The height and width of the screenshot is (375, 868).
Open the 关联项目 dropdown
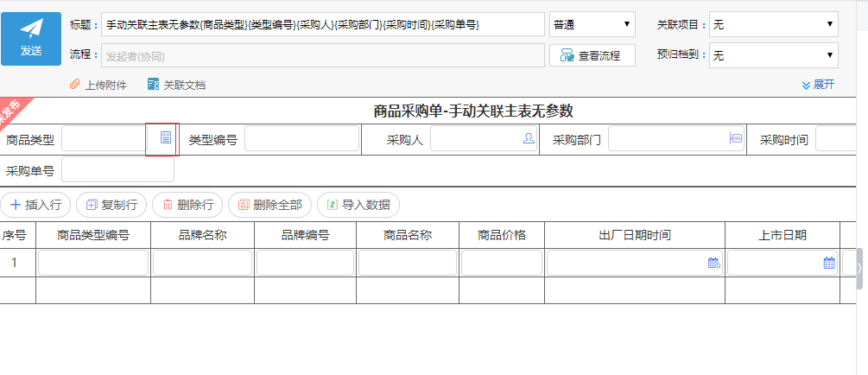tap(773, 24)
